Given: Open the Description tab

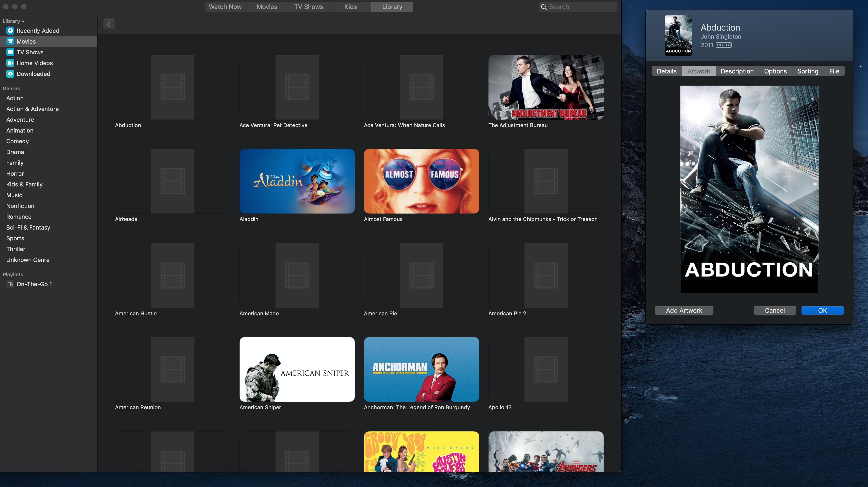Looking at the screenshot, I should (737, 71).
